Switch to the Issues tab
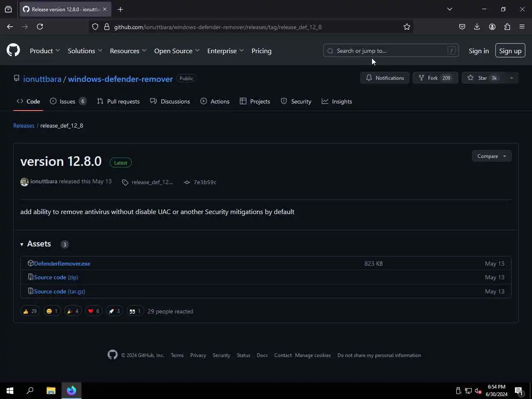Viewport: 532px width, 399px height. [x=68, y=101]
